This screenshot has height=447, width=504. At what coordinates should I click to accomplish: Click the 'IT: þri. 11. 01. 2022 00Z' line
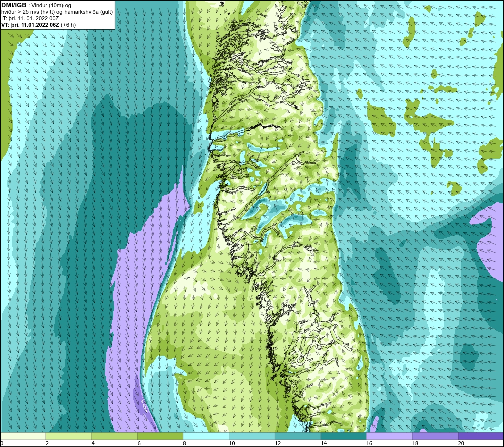click(x=30, y=18)
